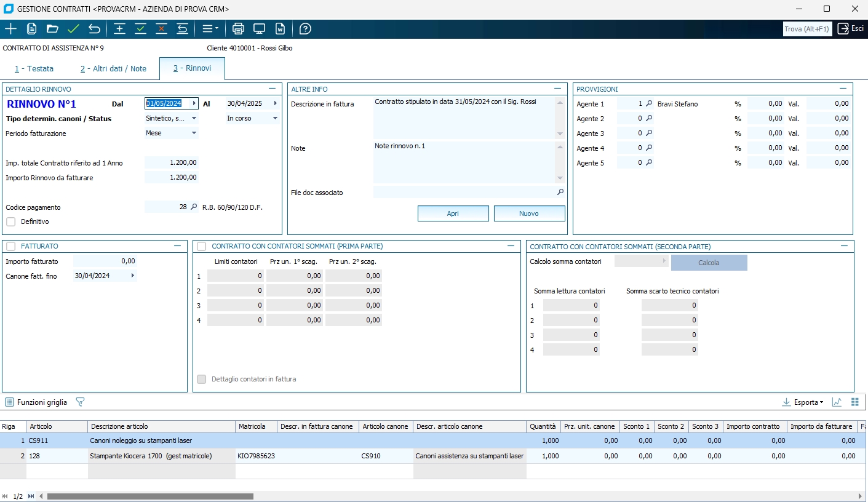Check the Contratto con contatori sommati box

(x=202, y=246)
